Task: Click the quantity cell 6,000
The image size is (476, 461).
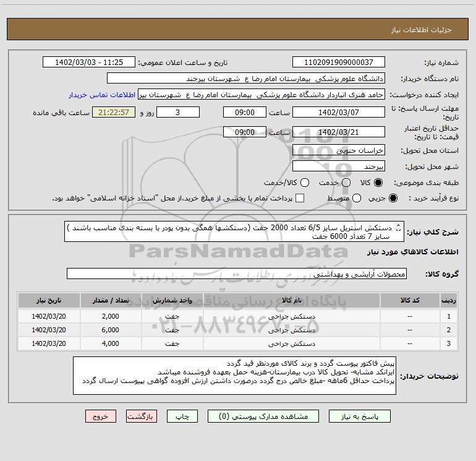Action: (x=111, y=330)
